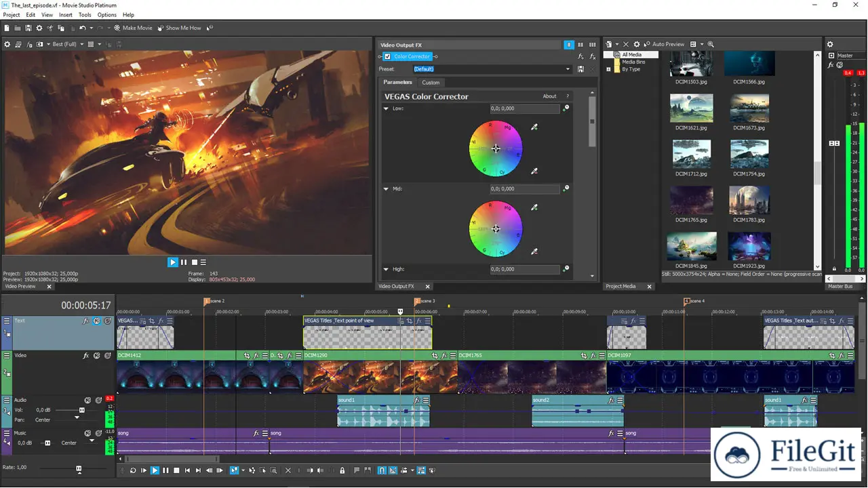
Task: Open project properties gear in main toolbar
Action: click(39, 28)
